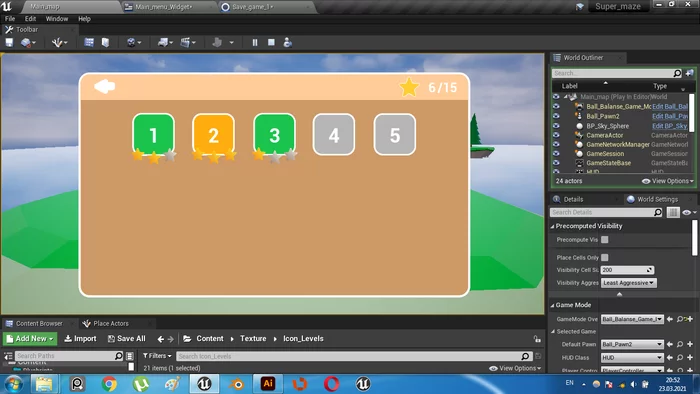Click the Edit BP_Sky link
The width and height of the screenshot is (700, 394).
(669, 126)
